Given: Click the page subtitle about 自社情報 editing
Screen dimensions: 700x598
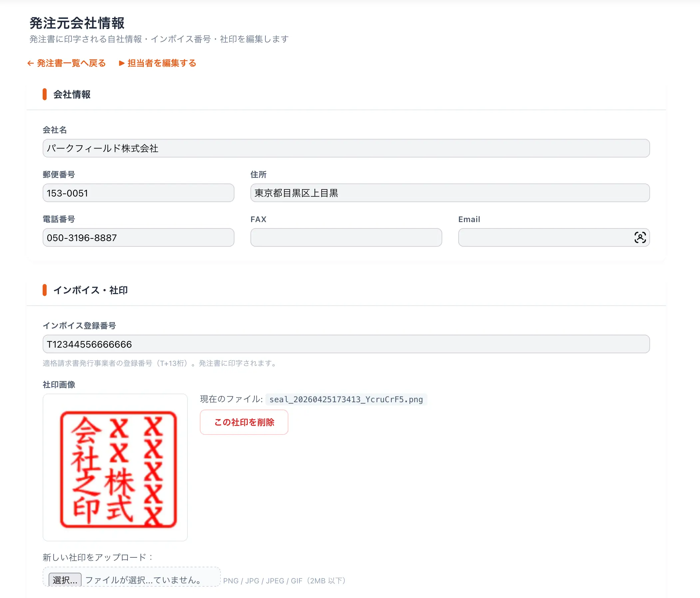Looking at the screenshot, I should [159, 39].
